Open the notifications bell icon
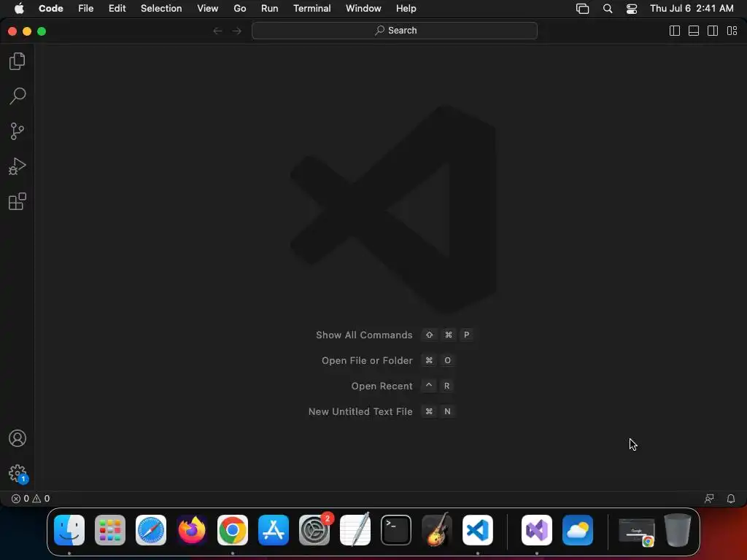Viewport: 747px width, 560px height. [731, 499]
